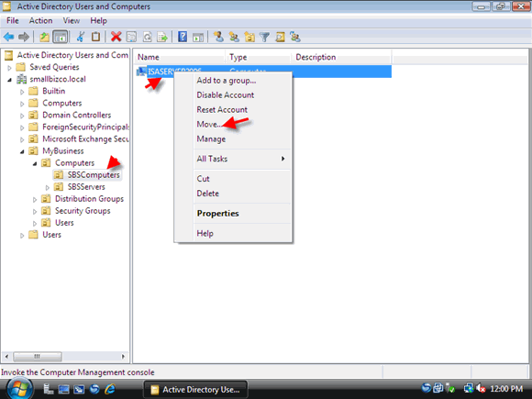This screenshot has height=399, width=532.
Task: Click the Refresh toolbar icon
Action: 148,37
